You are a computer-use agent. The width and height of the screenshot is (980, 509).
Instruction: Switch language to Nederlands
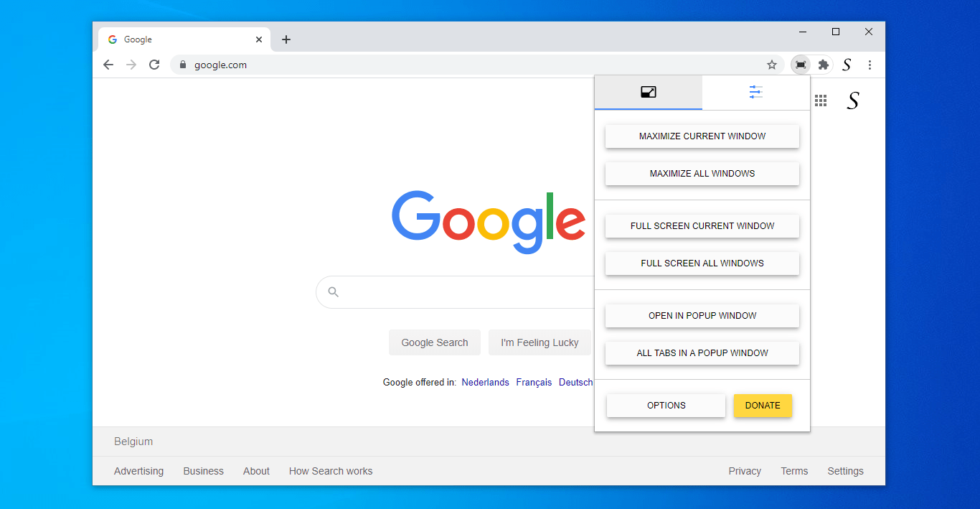486,383
